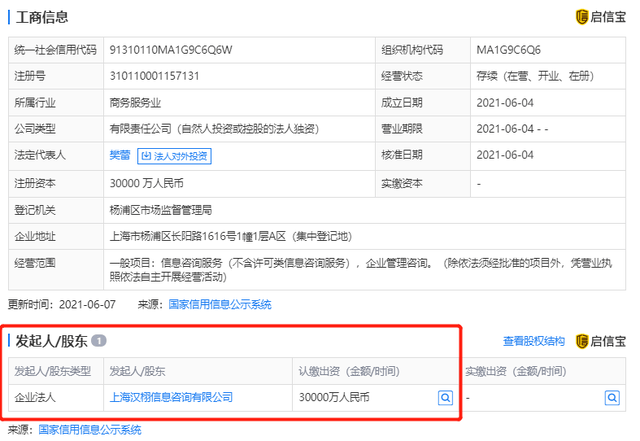
Task: Click 成立日期 value 2021-06-04
Action: [505, 102]
